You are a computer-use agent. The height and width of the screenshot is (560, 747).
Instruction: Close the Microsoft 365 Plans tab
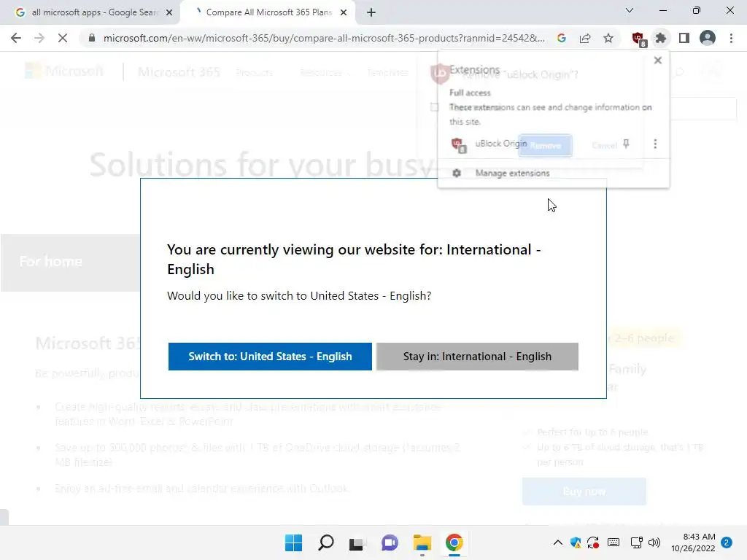point(344,12)
